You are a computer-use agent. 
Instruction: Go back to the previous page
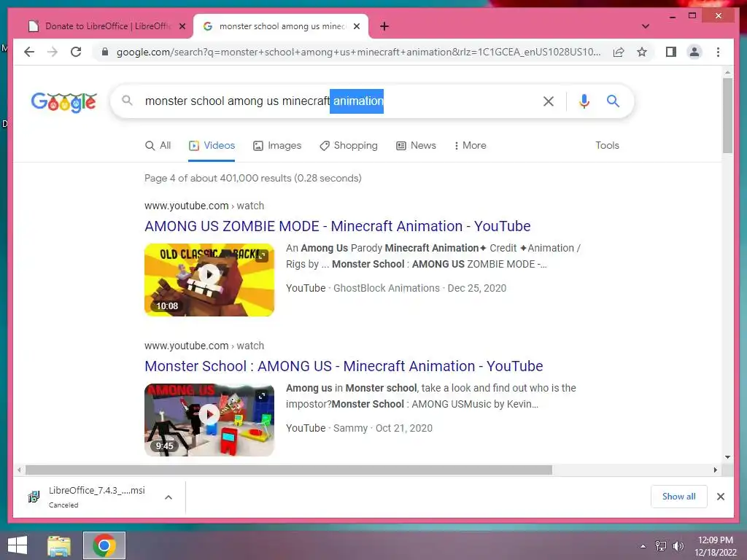tap(29, 52)
